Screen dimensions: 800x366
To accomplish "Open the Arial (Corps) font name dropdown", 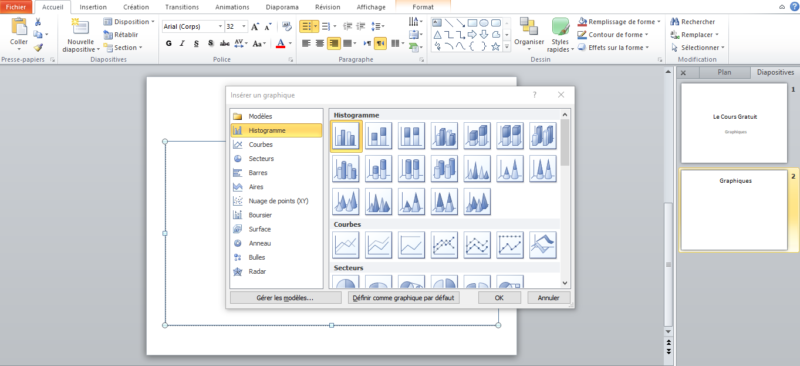I will coord(220,27).
